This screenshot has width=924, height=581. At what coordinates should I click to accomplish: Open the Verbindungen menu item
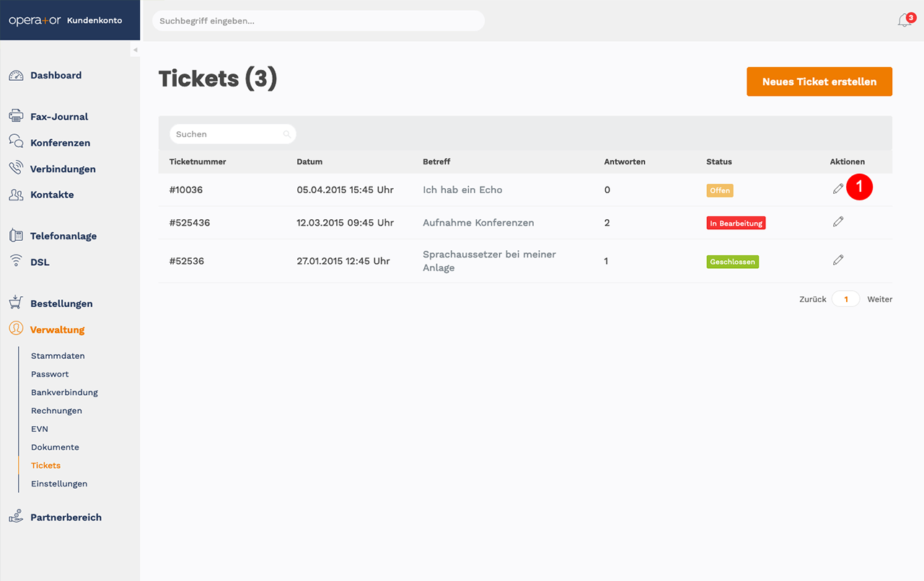coord(63,169)
